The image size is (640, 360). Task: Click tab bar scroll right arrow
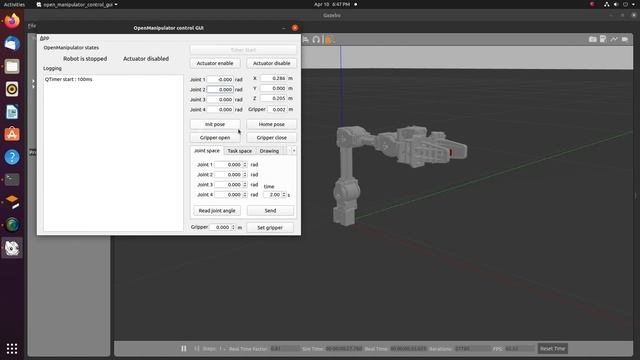click(294, 151)
